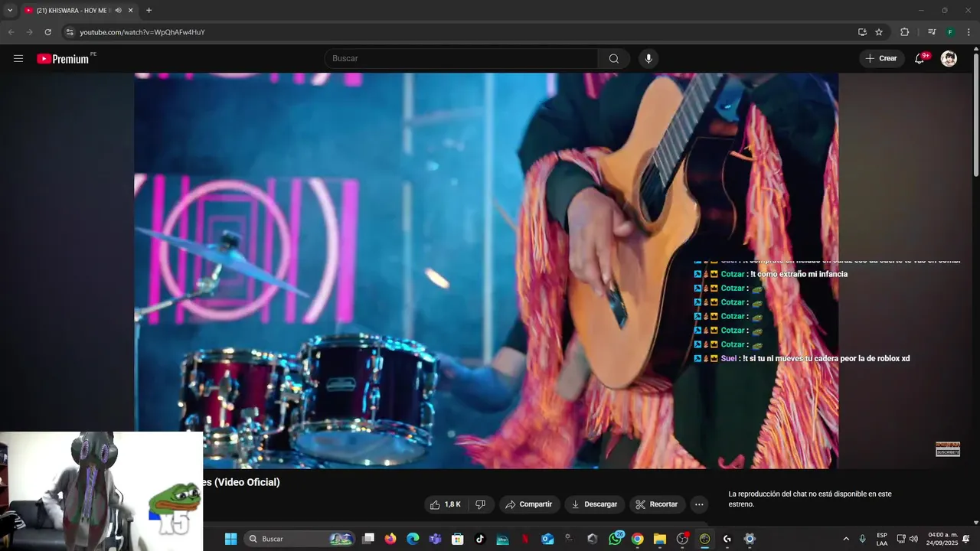Open Task View in taskbar
980x551 pixels.
coord(368,539)
